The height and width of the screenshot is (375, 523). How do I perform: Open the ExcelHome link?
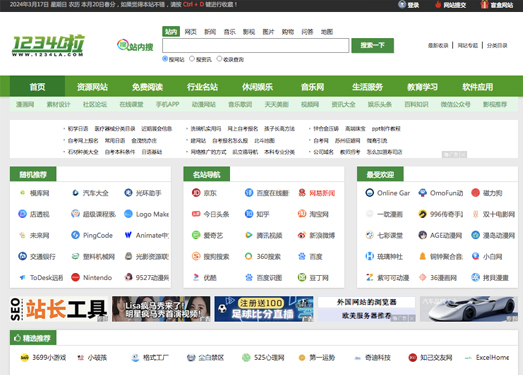click(492, 358)
